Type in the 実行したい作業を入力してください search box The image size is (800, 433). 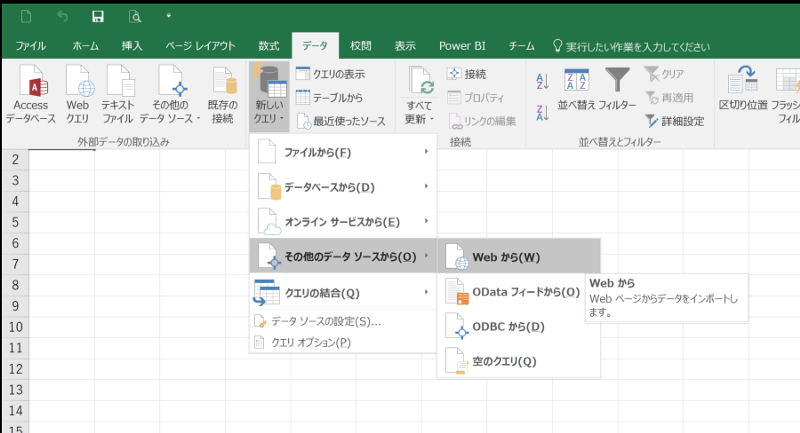pos(638,46)
